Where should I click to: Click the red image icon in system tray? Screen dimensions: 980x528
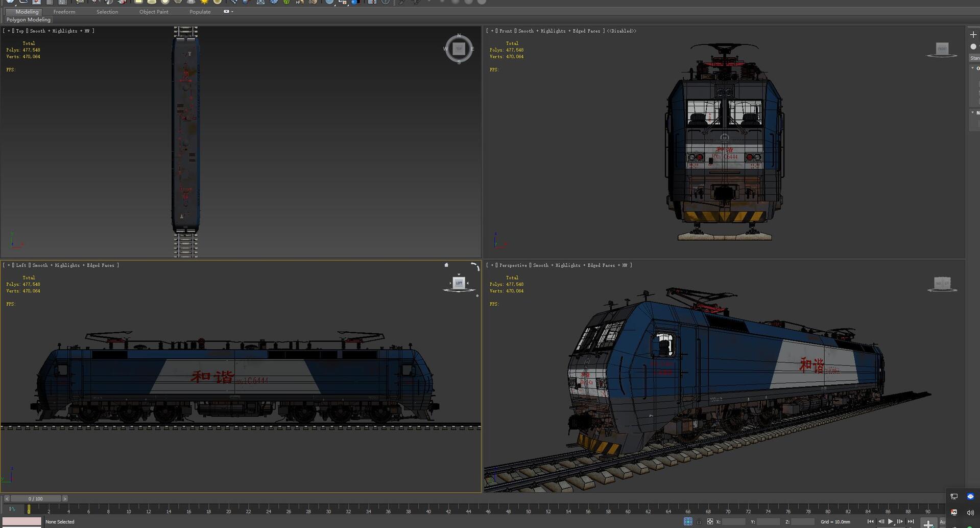coord(954,512)
